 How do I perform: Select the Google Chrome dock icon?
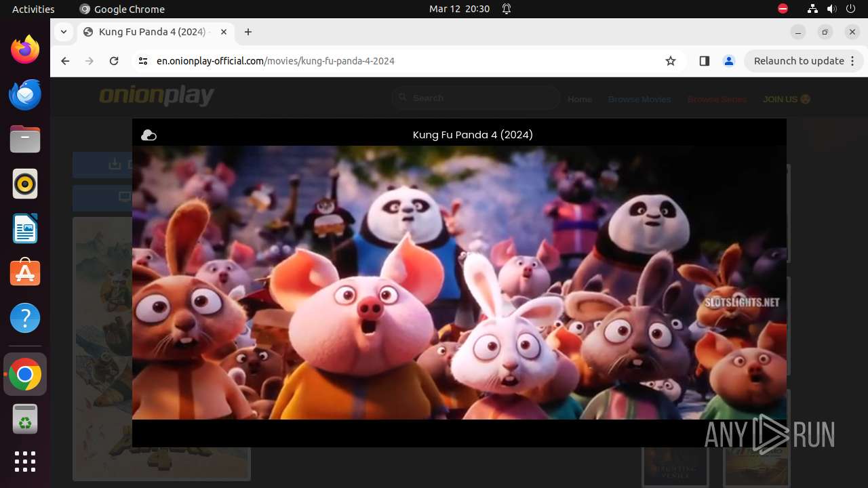(25, 374)
